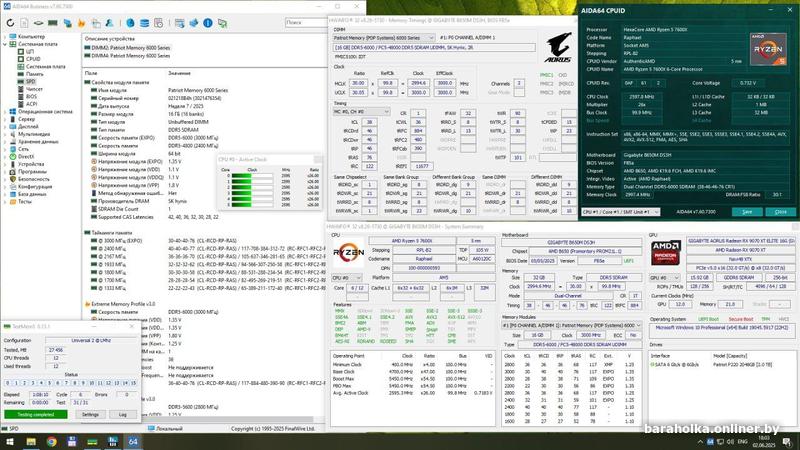This screenshot has height=450, width=800.
Task: Click the Поле column header
Action: pos(91,73)
